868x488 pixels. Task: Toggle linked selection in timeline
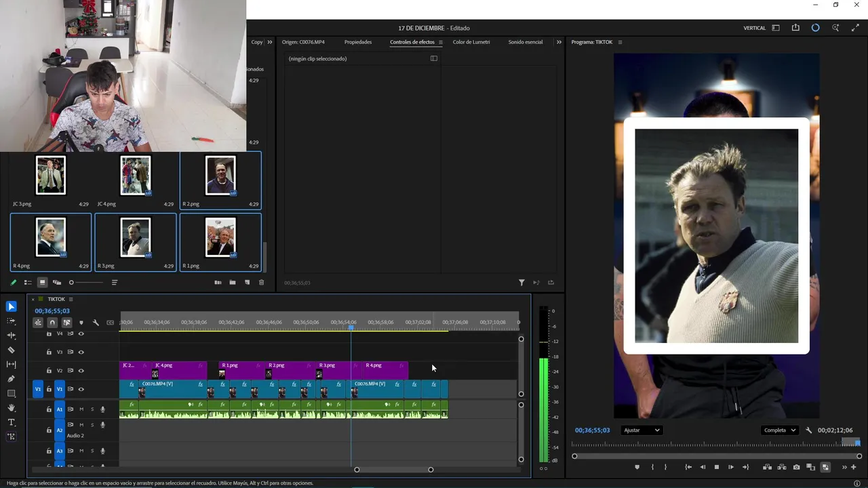(x=66, y=323)
